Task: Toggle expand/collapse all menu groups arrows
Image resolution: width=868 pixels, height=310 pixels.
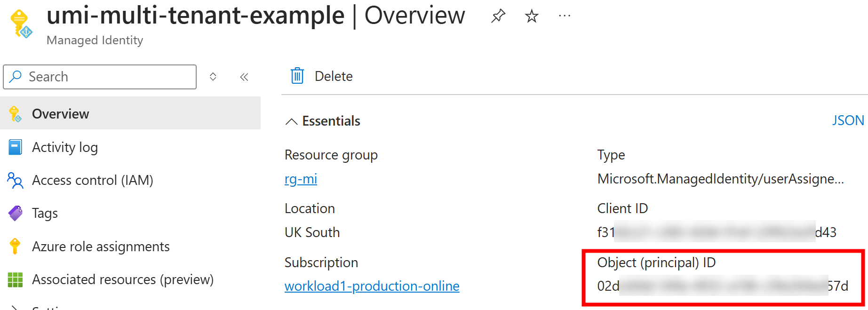Action: pos(213,77)
